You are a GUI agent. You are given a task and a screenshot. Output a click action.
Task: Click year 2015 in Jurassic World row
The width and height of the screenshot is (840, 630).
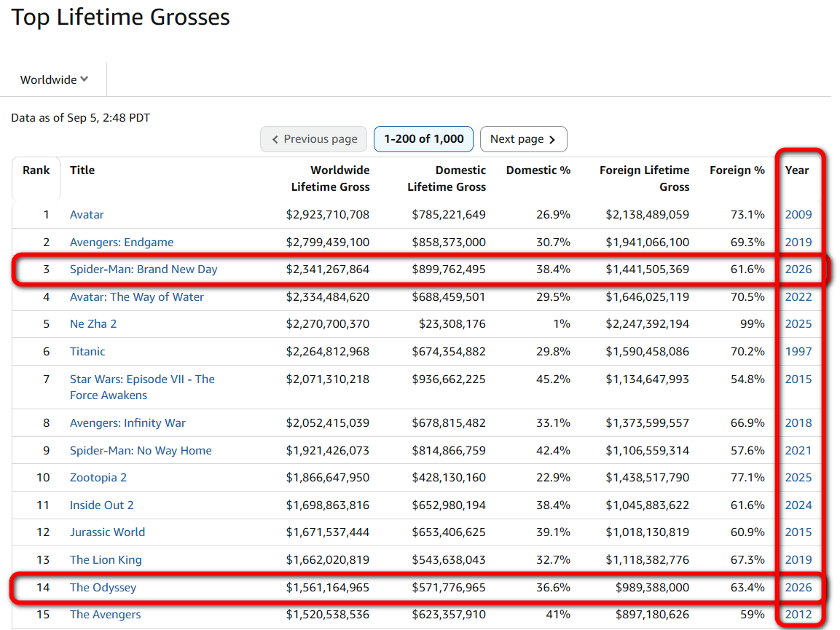click(798, 532)
